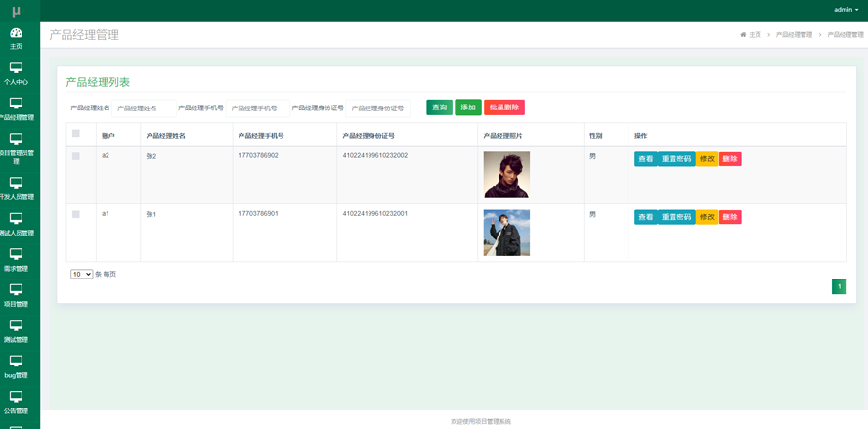Toggle the select-all checkbox in table header
868x429 pixels.
pos(76,134)
